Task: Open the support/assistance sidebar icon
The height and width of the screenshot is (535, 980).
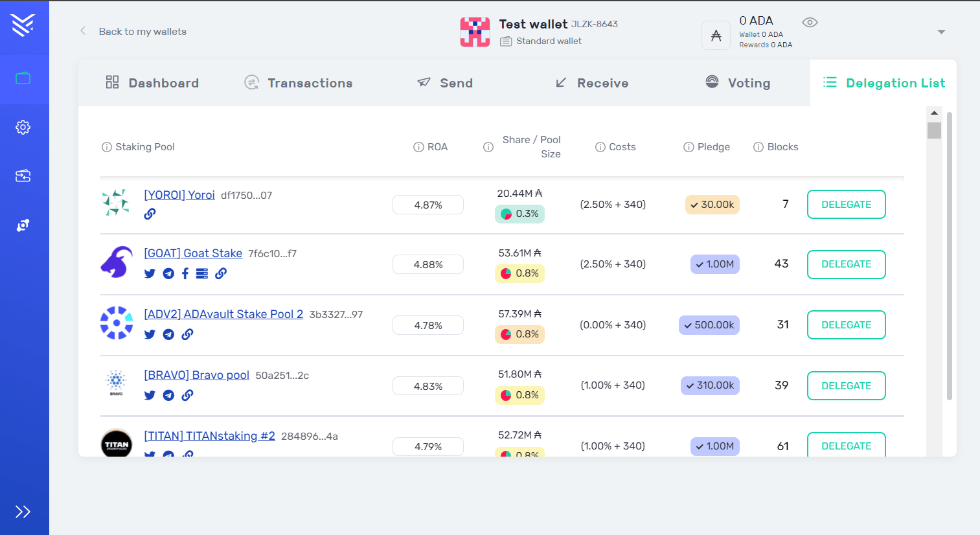Action: tap(23, 225)
